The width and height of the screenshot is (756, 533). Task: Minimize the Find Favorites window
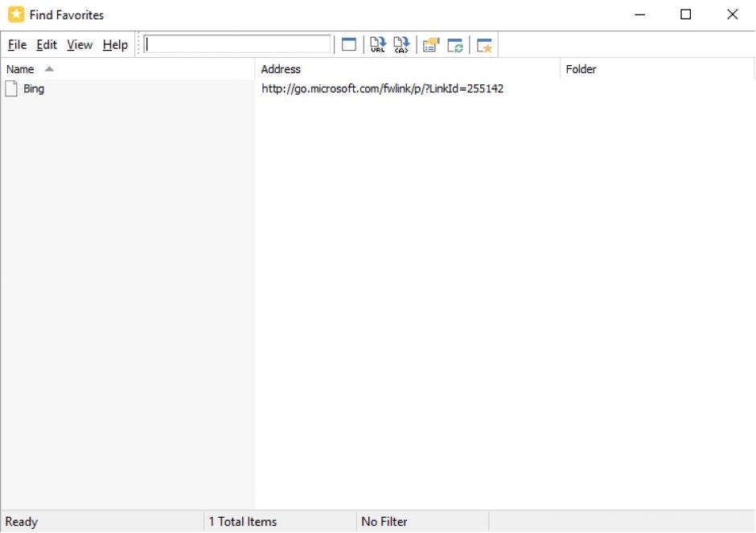[640, 14]
